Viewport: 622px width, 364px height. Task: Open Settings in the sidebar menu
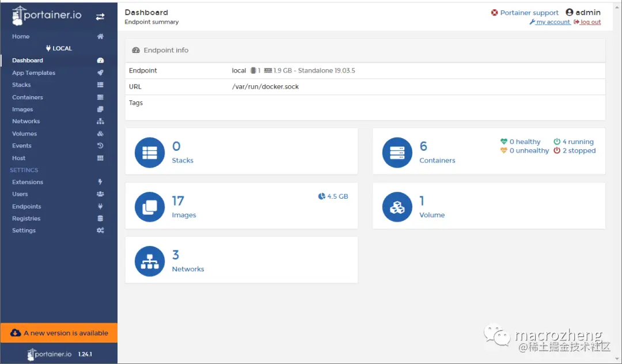point(24,230)
